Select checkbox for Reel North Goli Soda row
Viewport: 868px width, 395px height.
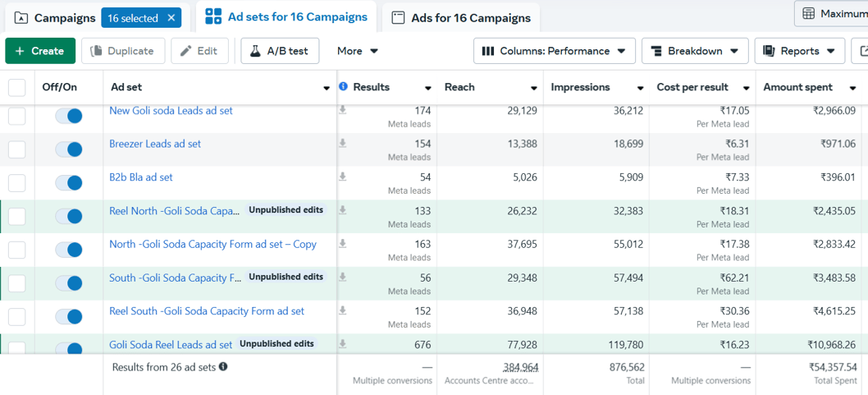pyautogui.click(x=17, y=216)
